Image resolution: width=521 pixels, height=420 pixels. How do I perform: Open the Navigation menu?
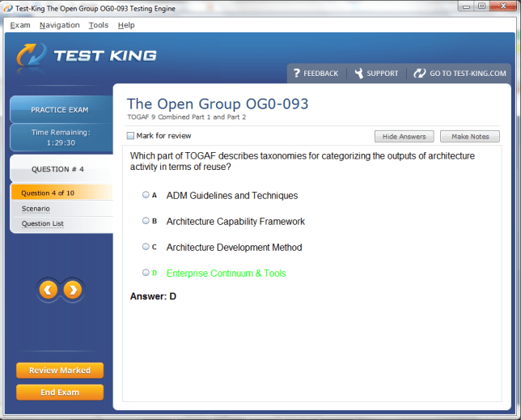pyautogui.click(x=59, y=25)
